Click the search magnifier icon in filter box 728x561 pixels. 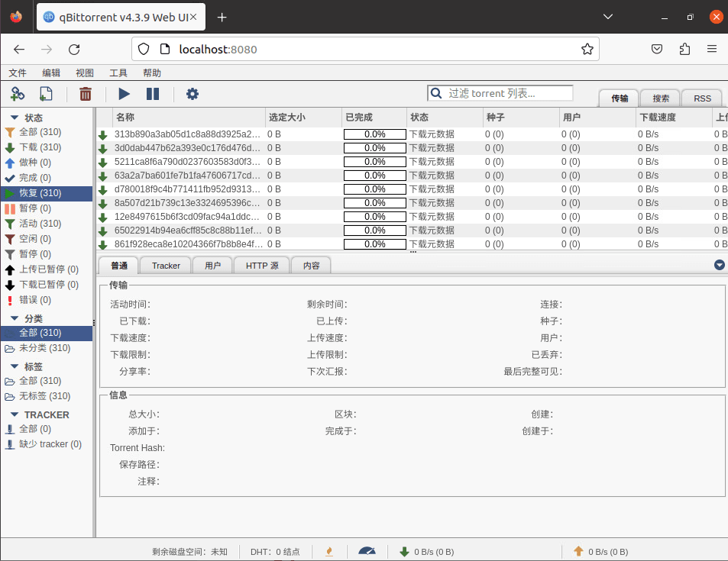[x=436, y=93]
